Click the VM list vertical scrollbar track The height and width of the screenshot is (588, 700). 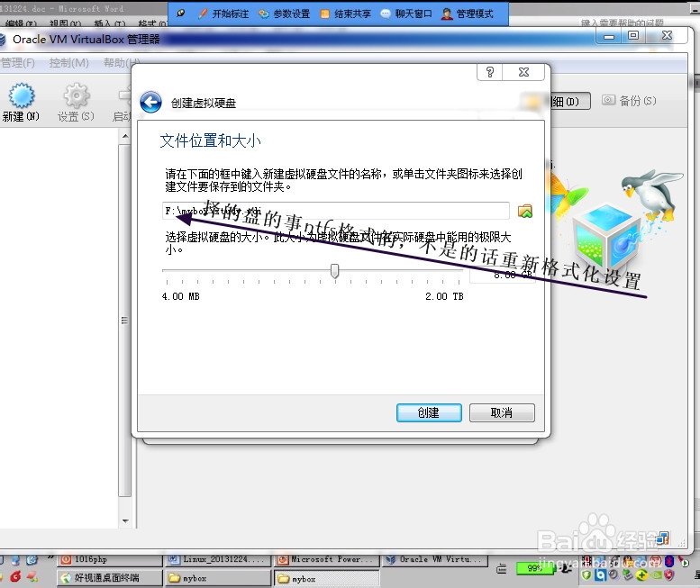tap(125, 321)
